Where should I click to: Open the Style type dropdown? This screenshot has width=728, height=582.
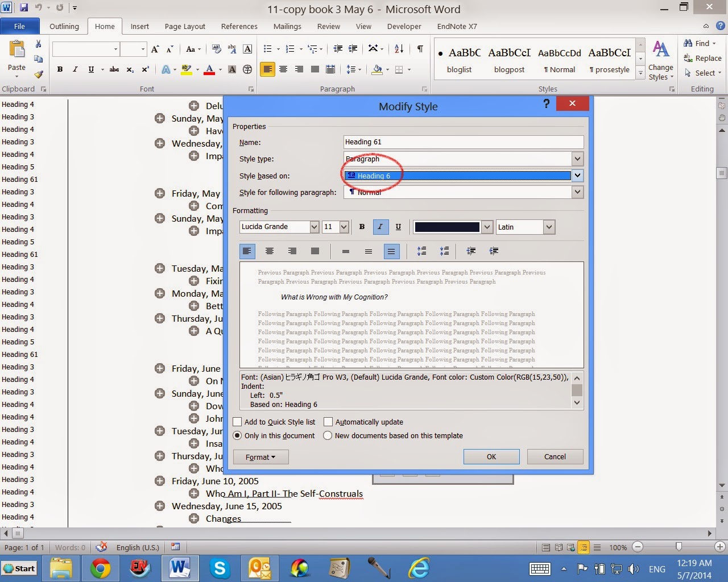pyautogui.click(x=577, y=159)
